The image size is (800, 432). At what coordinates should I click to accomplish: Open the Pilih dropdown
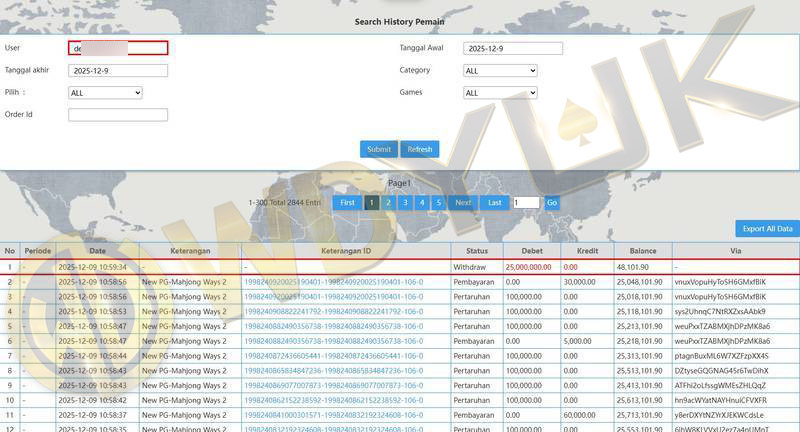pos(105,93)
